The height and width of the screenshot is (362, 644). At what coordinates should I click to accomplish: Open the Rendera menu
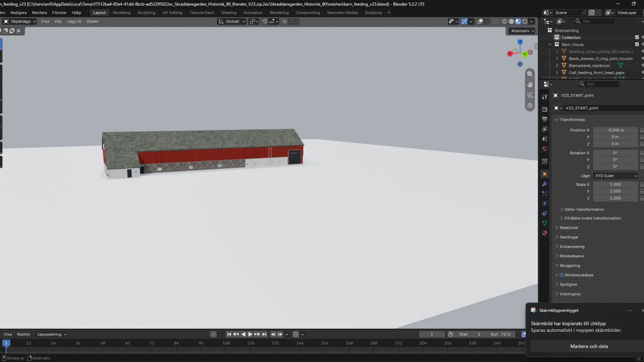[39, 13]
